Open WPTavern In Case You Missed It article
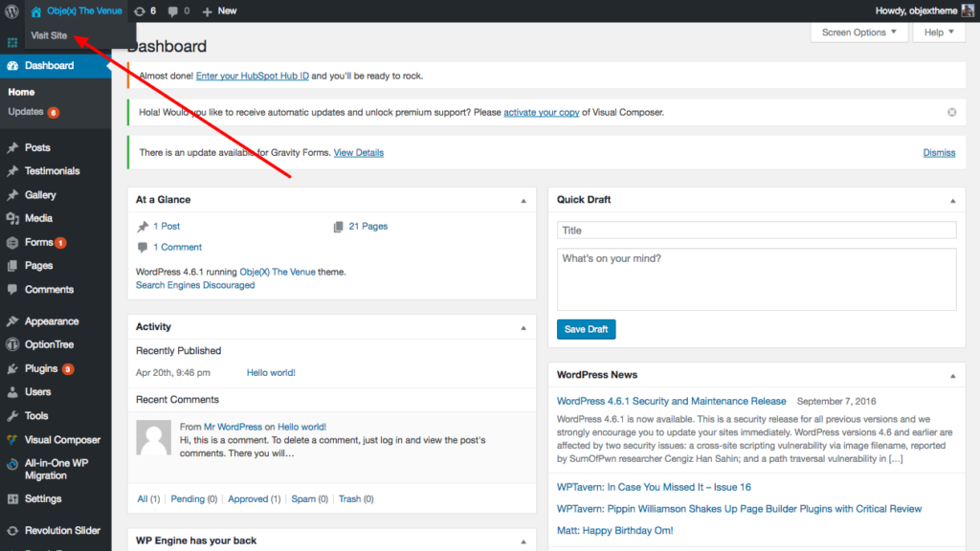The width and height of the screenshot is (980, 551). tap(654, 487)
